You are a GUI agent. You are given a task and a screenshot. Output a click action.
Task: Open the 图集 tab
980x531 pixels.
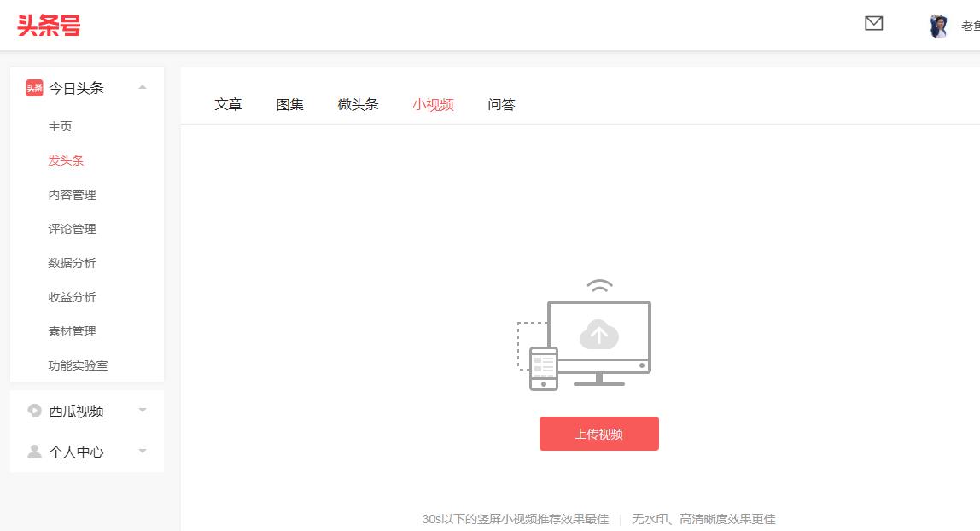pos(289,103)
